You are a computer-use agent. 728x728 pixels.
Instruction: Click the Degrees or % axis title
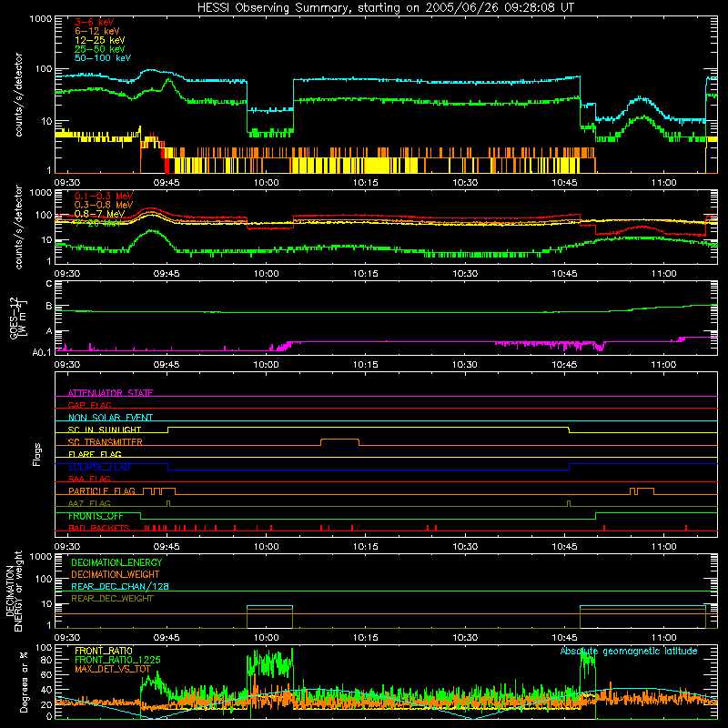tap(24, 682)
